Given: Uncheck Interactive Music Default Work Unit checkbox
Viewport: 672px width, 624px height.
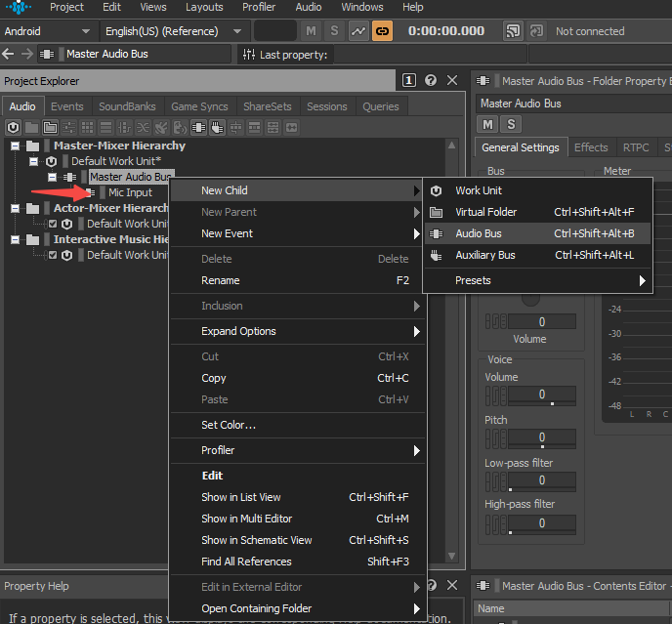Looking at the screenshot, I should click(x=53, y=255).
